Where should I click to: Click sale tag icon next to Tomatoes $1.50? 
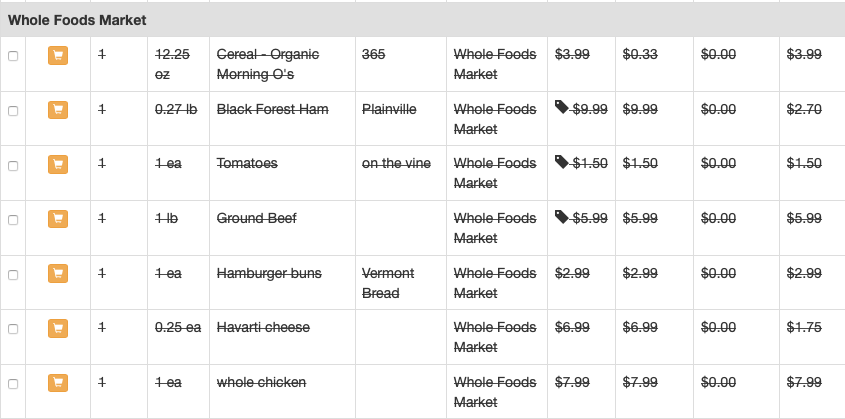(x=562, y=162)
